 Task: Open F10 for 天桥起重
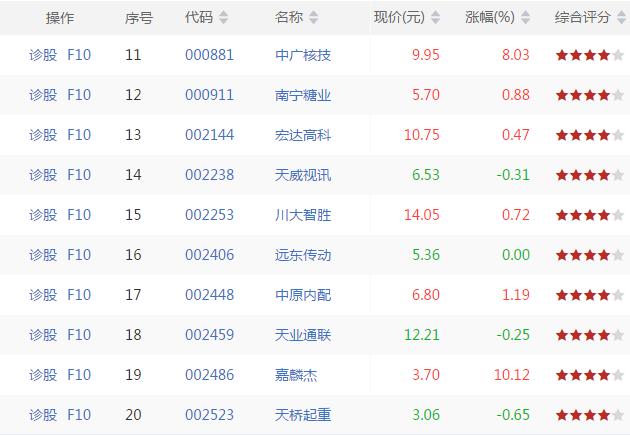click(x=79, y=415)
